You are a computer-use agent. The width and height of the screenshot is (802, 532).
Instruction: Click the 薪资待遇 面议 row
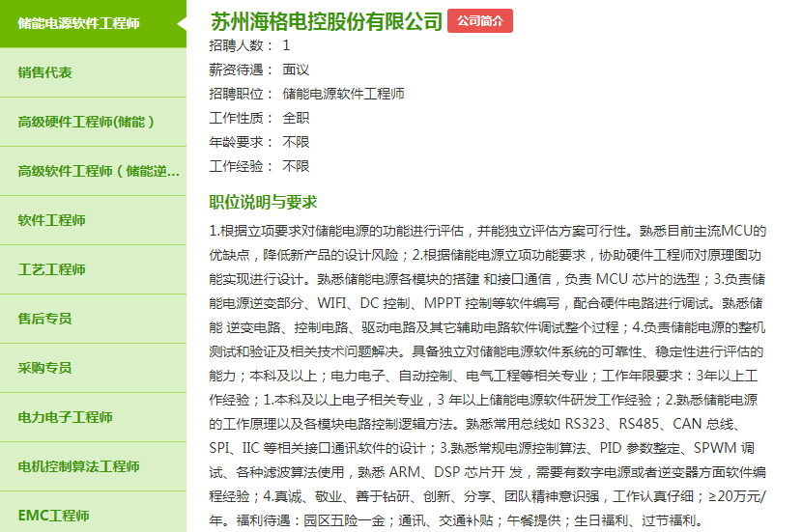pyautogui.click(x=259, y=70)
